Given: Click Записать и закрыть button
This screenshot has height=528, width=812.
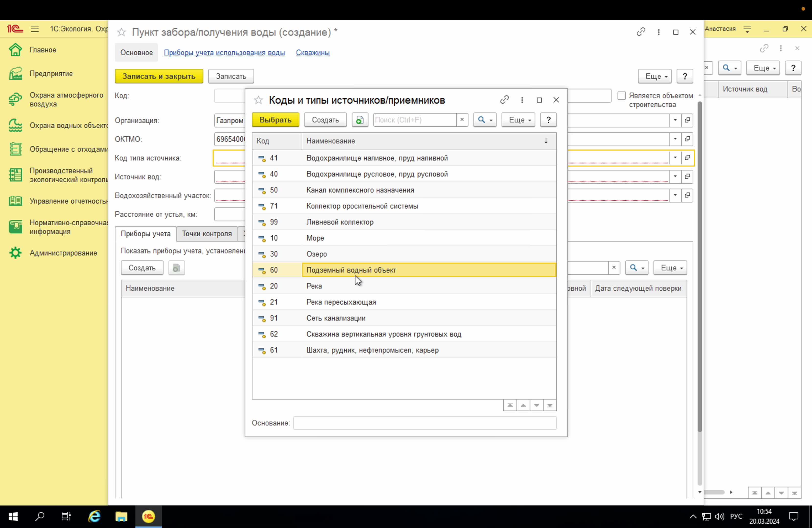Looking at the screenshot, I should [x=159, y=76].
